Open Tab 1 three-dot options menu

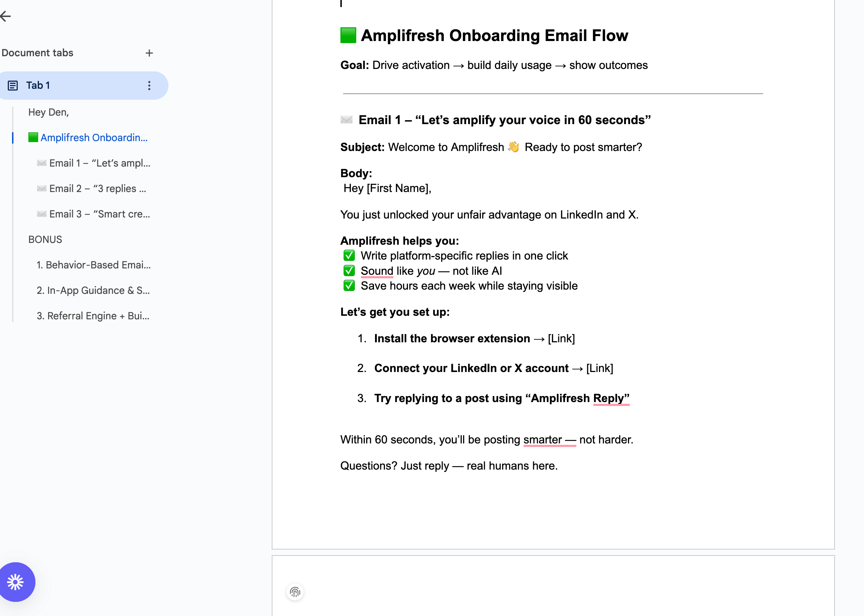coord(149,86)
